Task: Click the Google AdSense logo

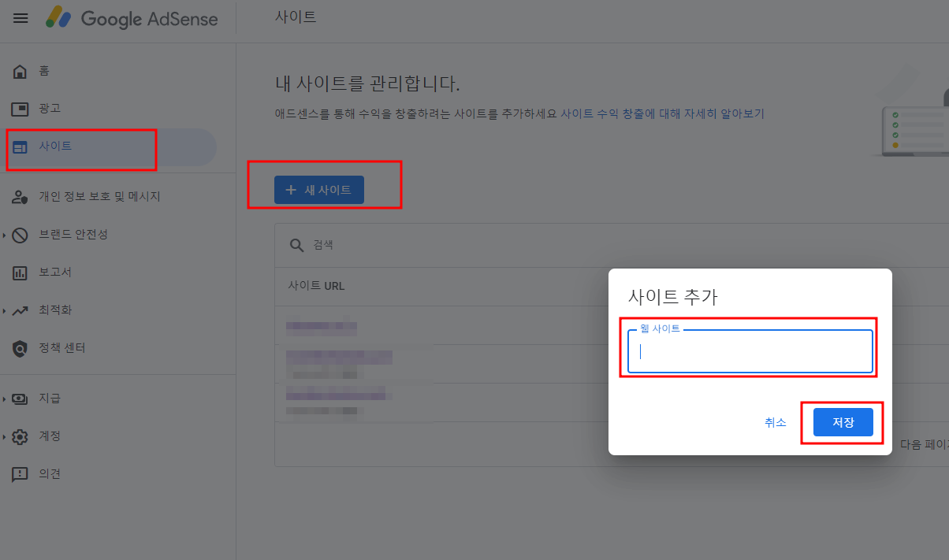Action: [131, 18]
